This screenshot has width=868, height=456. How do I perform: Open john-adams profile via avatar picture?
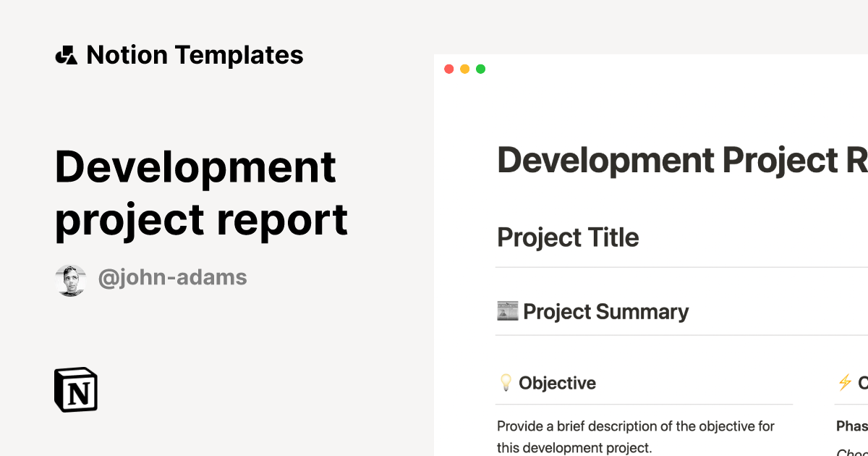click(70, 277)
